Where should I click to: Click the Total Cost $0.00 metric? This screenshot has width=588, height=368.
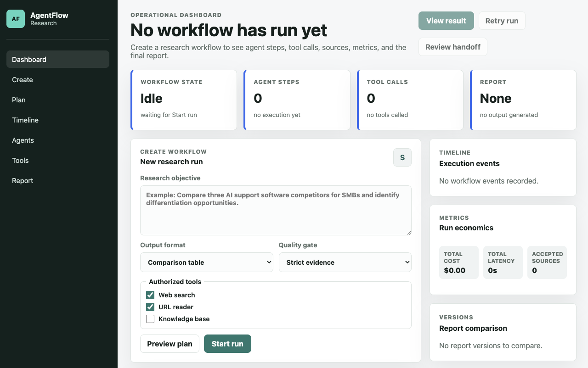pyautogui.click(x=459, y=262)
